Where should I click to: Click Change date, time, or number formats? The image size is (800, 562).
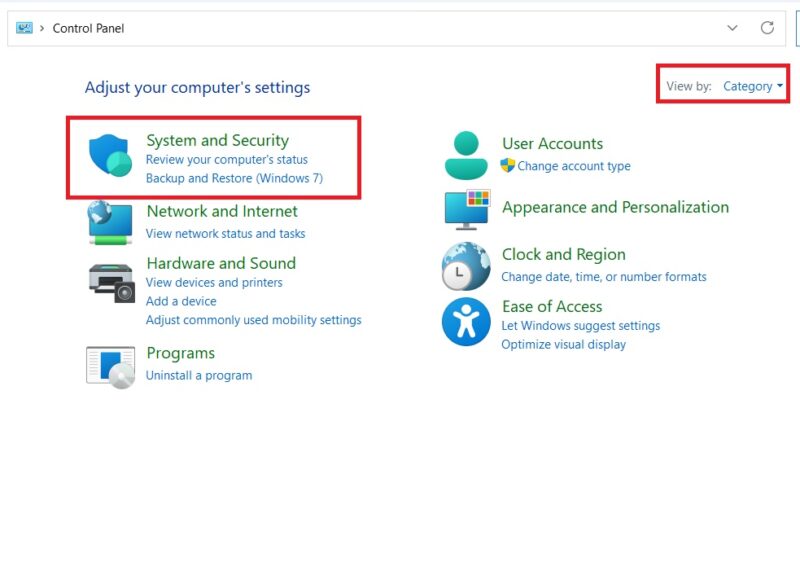click(x=604, y=277)
